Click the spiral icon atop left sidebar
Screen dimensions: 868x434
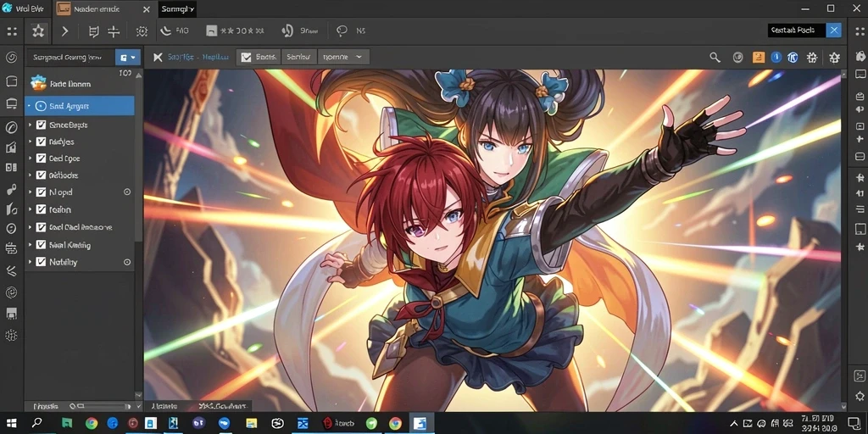11,58
